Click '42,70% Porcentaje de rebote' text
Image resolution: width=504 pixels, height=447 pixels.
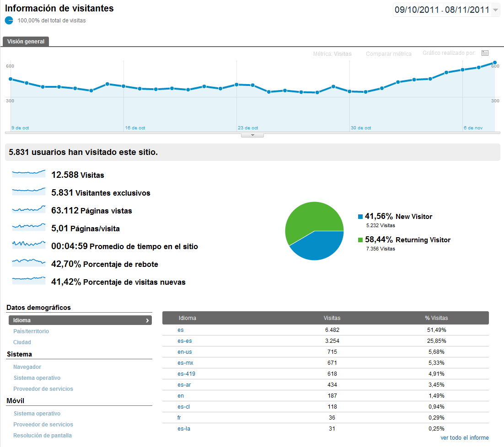(105, 264)
